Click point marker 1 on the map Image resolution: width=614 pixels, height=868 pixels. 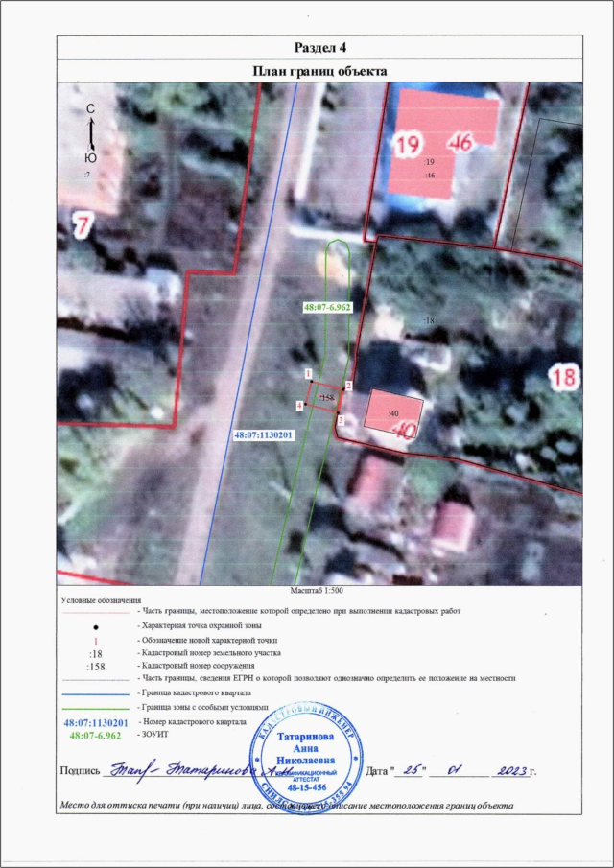(308, 372)
